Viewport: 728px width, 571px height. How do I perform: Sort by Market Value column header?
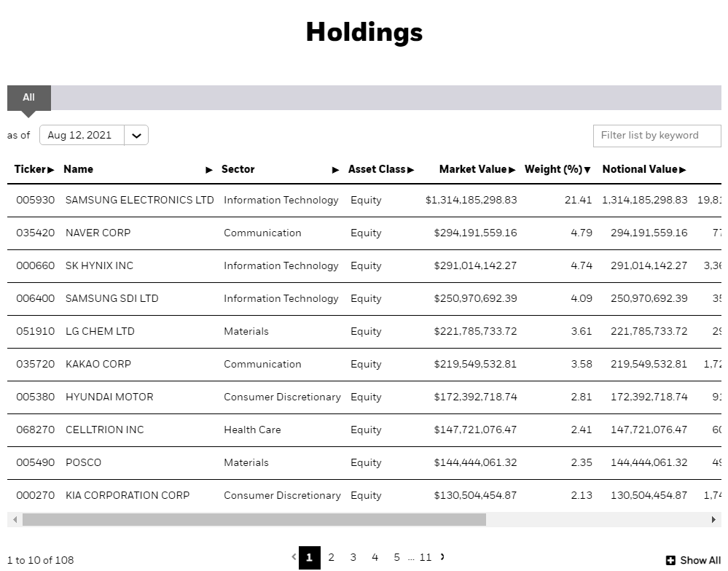(x=477, y=169)
